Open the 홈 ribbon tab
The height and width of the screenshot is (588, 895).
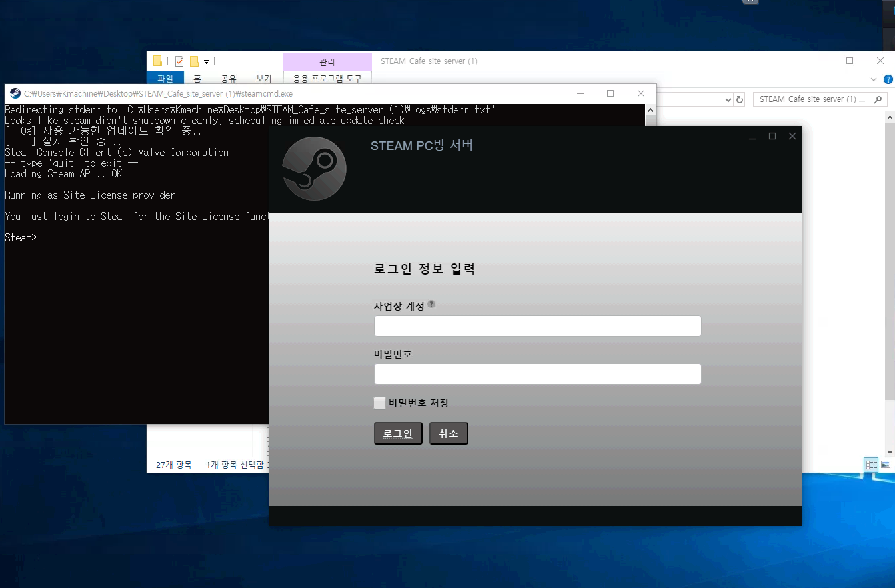tap(197, 79)
